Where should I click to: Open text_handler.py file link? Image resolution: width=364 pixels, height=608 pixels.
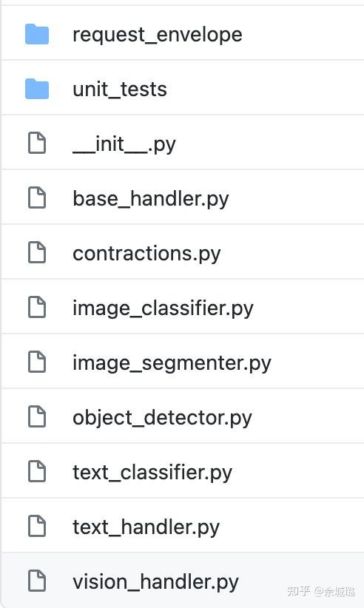pos(146,527)
